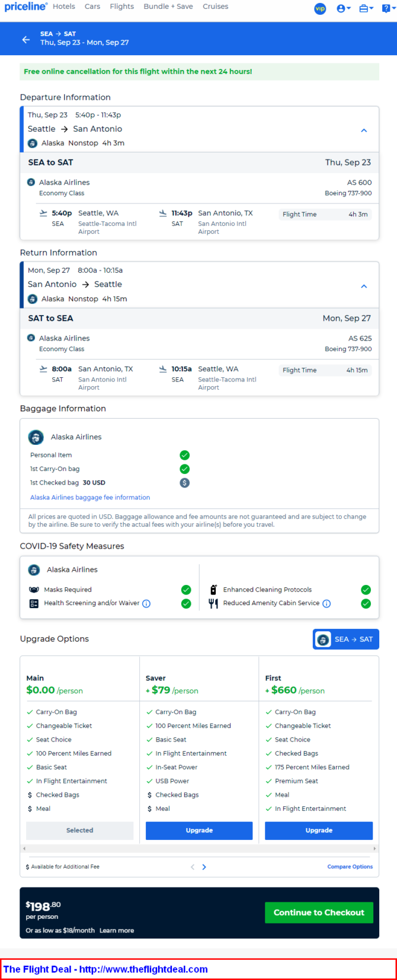Open Compare Options link
The width and height of the screenshot is (397, 980).
[x=350, y=867]
